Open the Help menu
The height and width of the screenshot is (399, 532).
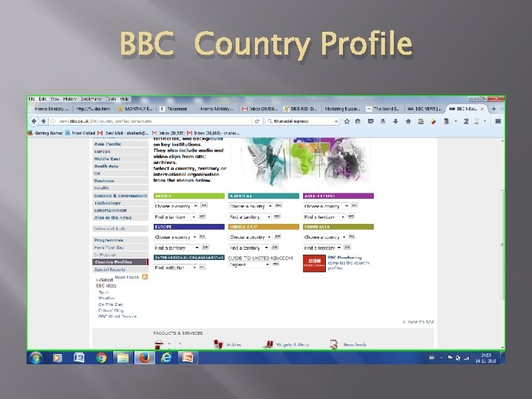[124, 99]
